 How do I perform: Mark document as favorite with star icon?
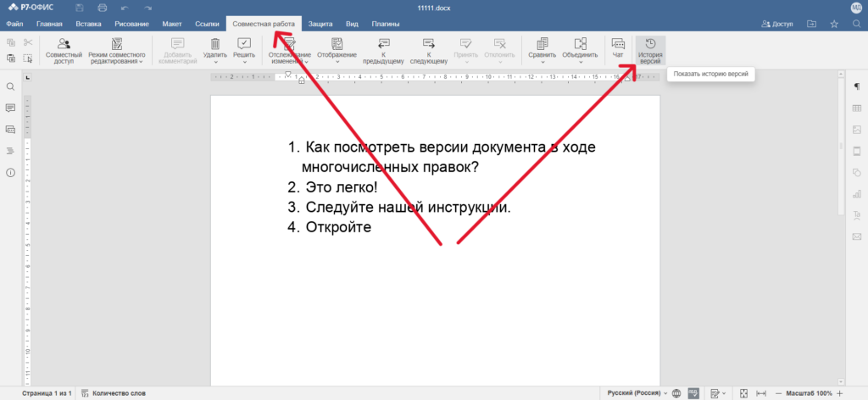click(834, 24)
